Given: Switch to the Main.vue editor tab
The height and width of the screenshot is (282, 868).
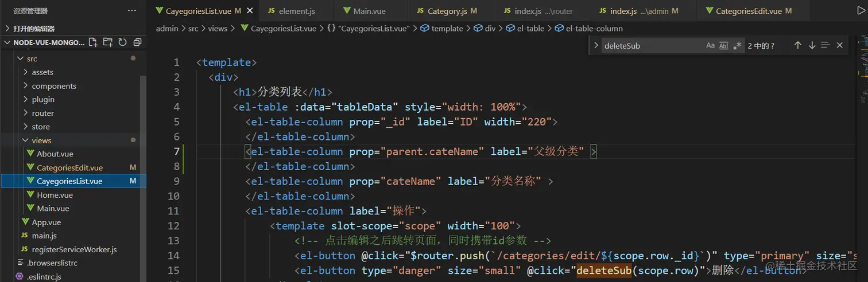Looking at the screenshot, I should click(x=369, y=11).
